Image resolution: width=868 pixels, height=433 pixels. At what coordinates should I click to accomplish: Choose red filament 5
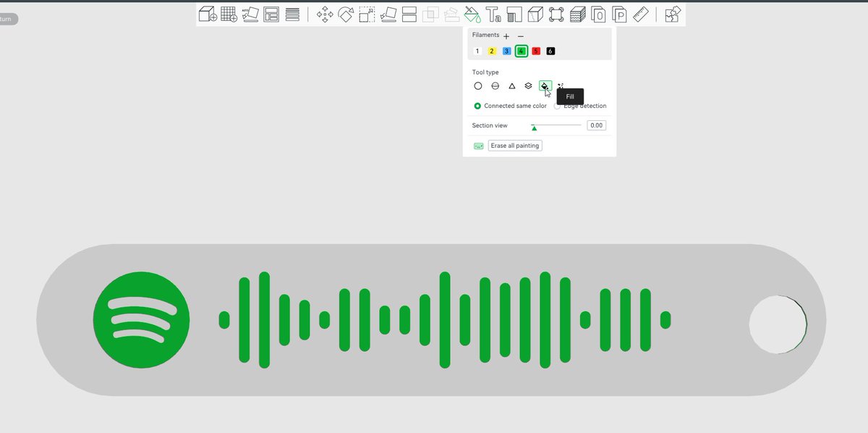[536, 51]
